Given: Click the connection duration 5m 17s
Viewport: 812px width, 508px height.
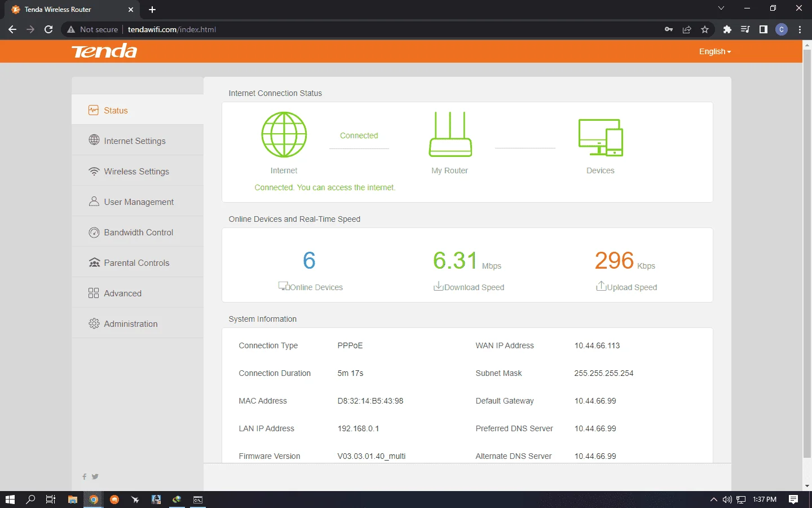Looking at the screenshot, I should click(350, 373).
